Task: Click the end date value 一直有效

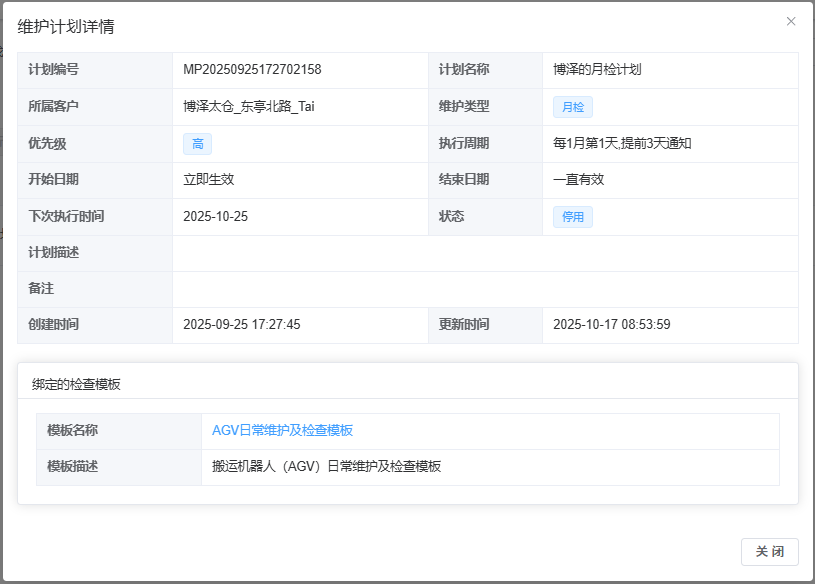Action: point(579,180)
